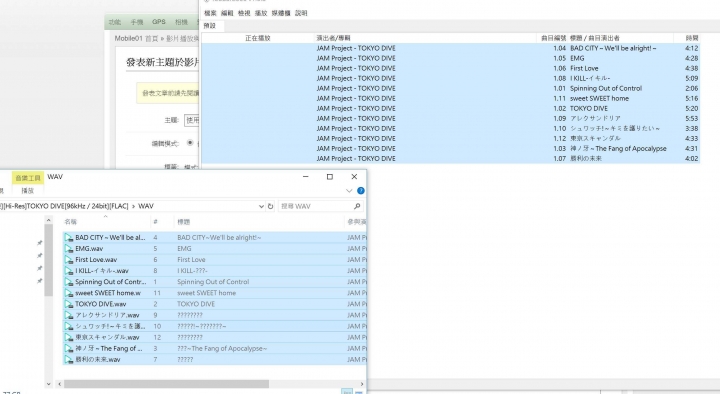Sort playlist by 時間 column header
This screenshot has width=720, height=394.
(x=692, y=38)
